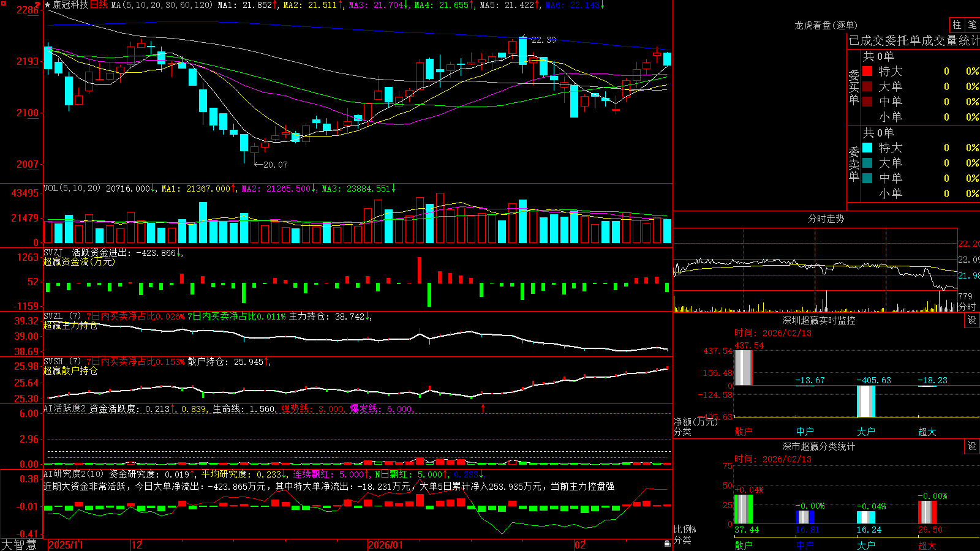
Task: Switch 龙虎看盘 to 笔 (tick) mode
Action: pos(972,24)
